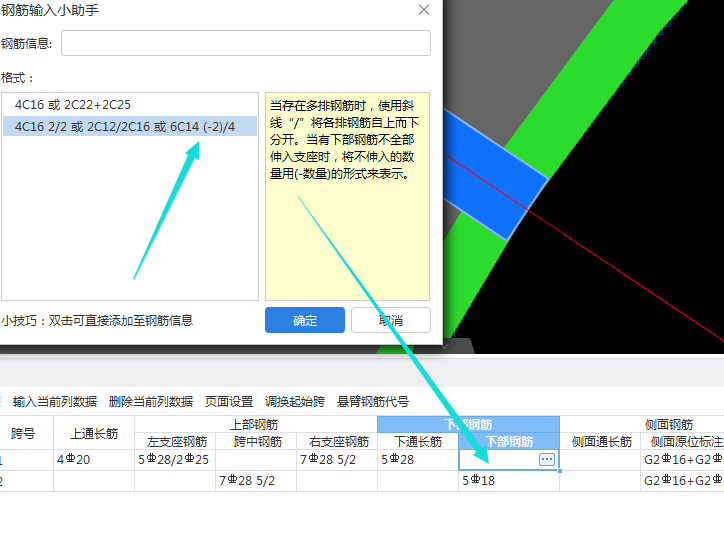Open 页面设置
724x534 pixels.
229,402
